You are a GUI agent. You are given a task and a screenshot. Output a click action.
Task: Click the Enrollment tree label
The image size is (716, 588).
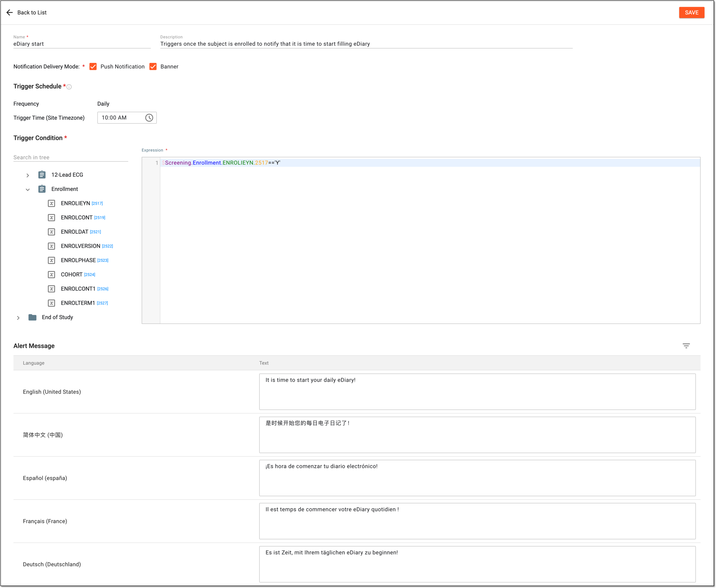pyautogui.click(x=65, y=189)
